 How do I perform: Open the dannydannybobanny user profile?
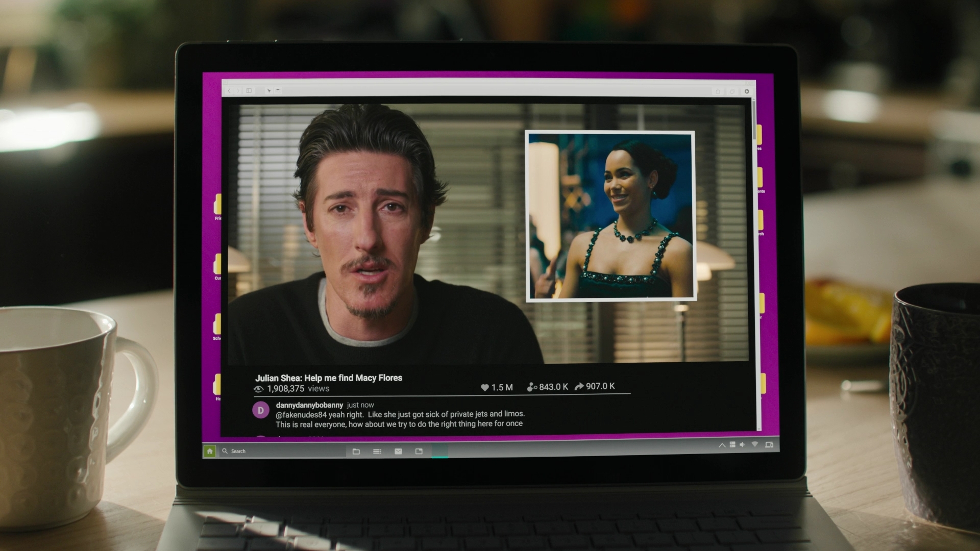tap(309, 405)
